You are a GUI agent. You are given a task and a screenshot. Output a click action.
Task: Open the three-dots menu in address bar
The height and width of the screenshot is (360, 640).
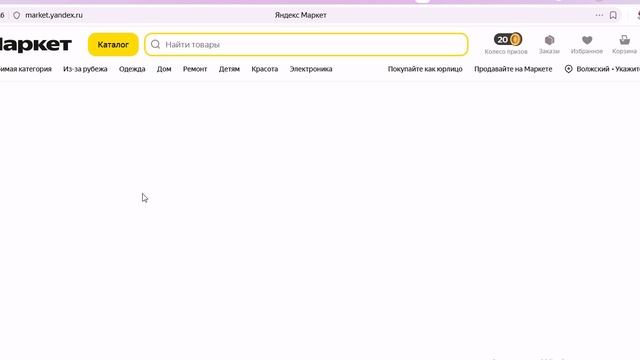(x=599, y=15)
